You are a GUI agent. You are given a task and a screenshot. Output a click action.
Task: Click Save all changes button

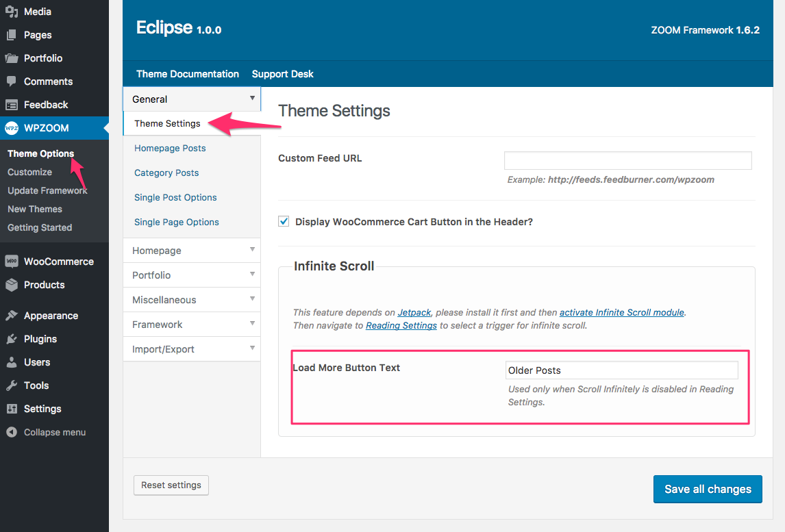708,489
